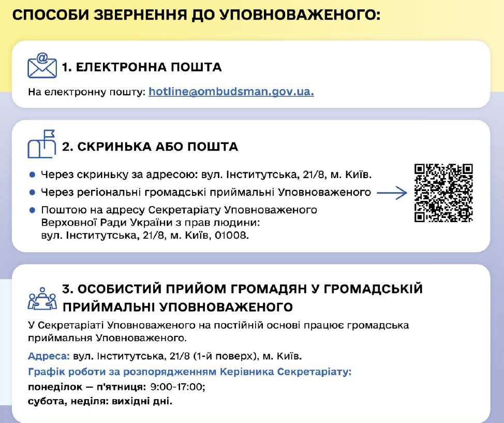The height and width of the screenshot is (423, 504).
Task: Click the bullet dot before 'Поштою на адресу'
Action: click(32, 210)
